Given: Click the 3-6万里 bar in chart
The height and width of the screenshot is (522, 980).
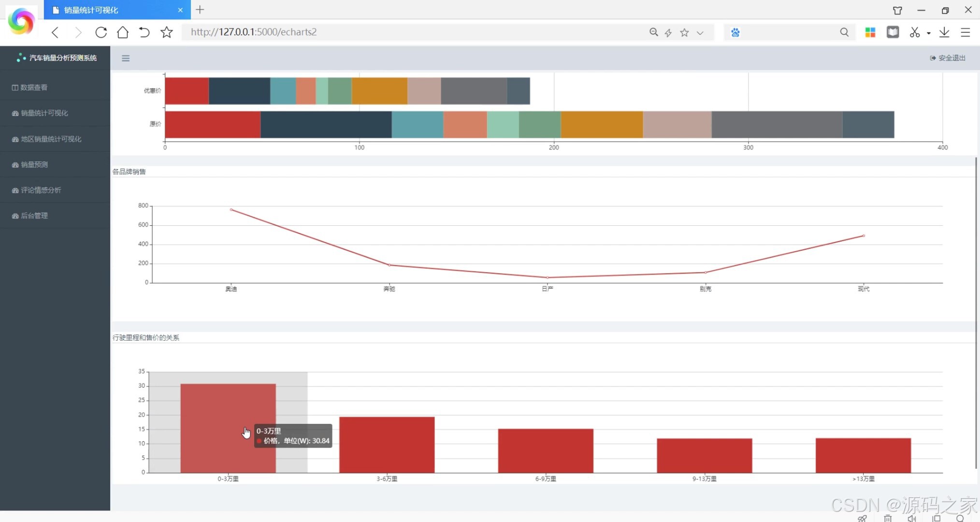Looking at the screenshot, I should pos(387,445).
